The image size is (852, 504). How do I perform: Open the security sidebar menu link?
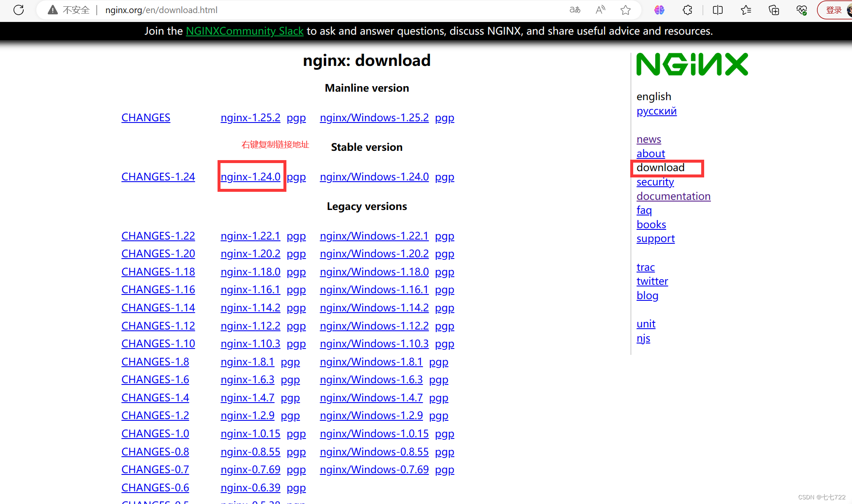pyautogui.click(x=655, y=182)
